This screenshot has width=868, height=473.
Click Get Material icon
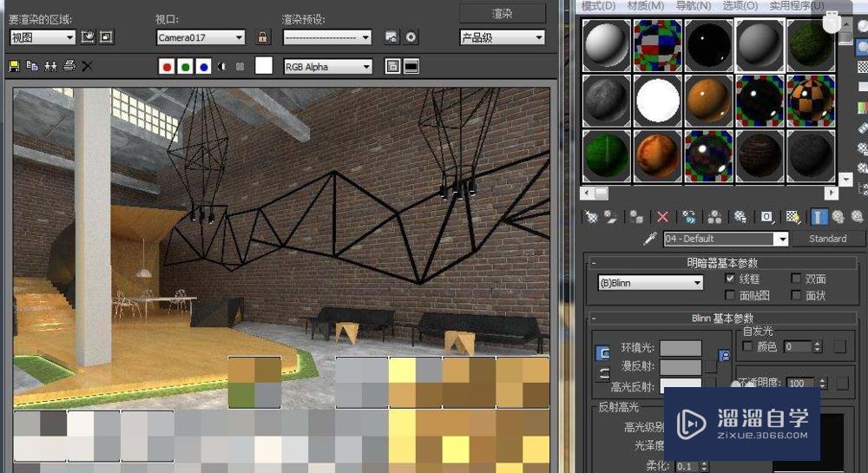tap(591, 217)
